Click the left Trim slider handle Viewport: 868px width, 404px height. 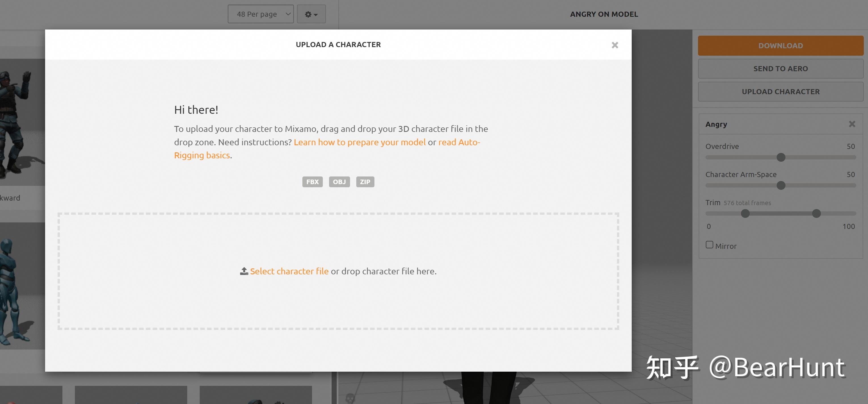click(745, 214)
